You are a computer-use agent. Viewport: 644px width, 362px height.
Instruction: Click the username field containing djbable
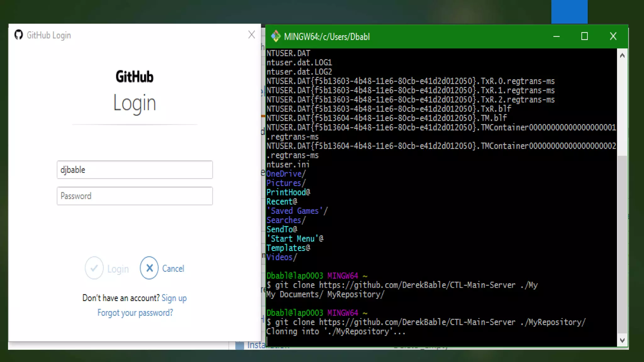(x=135, y=170)
